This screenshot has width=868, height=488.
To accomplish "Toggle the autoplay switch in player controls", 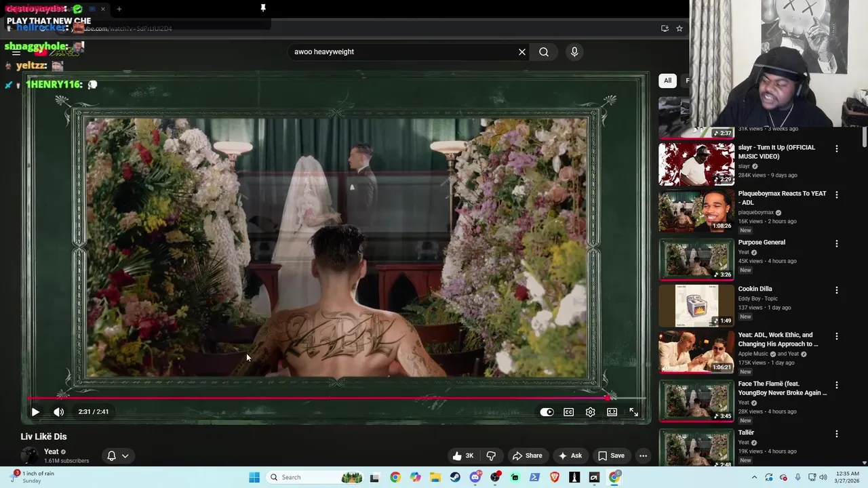I will (547, 411).
